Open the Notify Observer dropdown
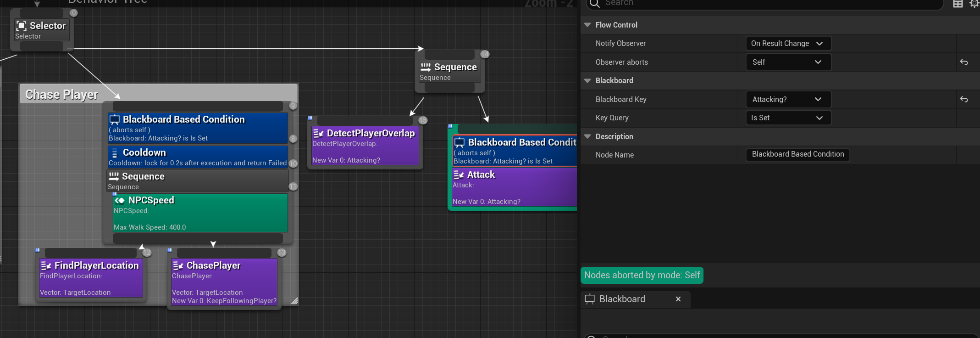The width and height of the screenshot is (980, 338). point(787,43)
